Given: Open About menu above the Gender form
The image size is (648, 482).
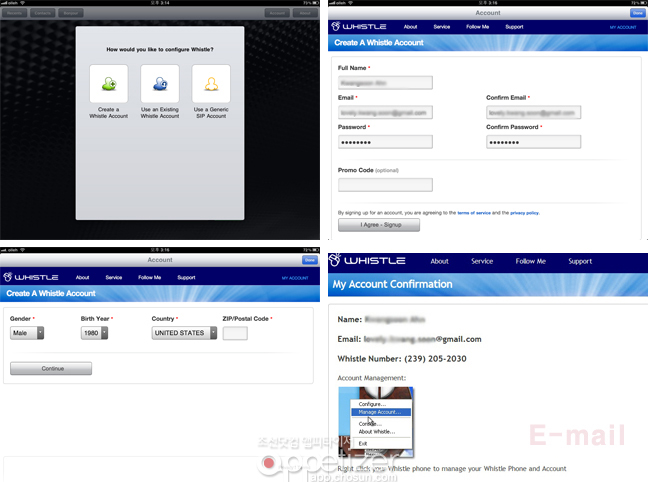Looking at the screenshot, I should [83, 277].
